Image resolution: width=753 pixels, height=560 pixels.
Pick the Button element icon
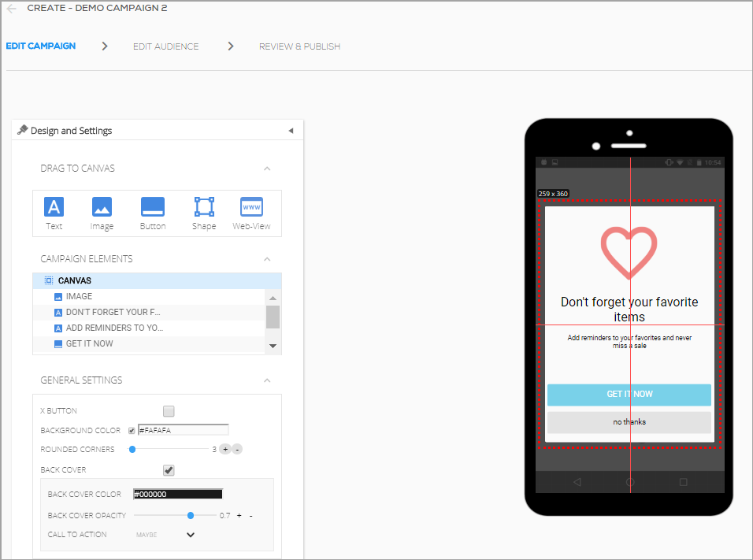coord(153,207)
